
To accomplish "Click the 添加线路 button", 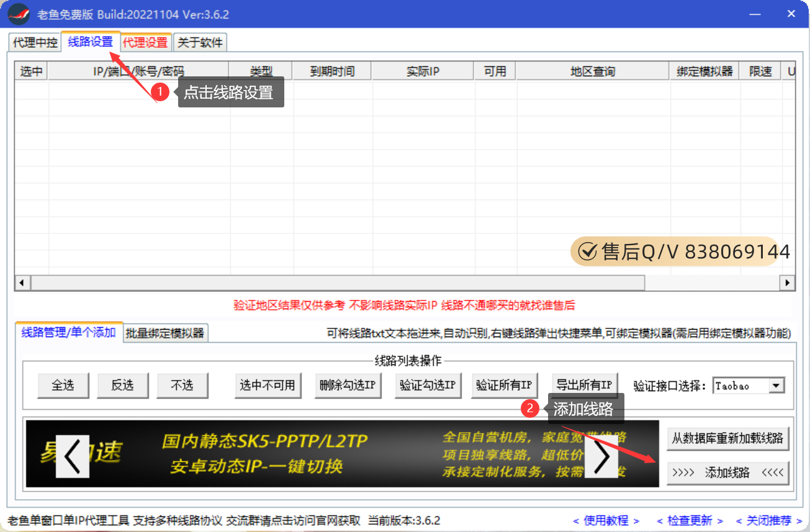I will (727, 472).
